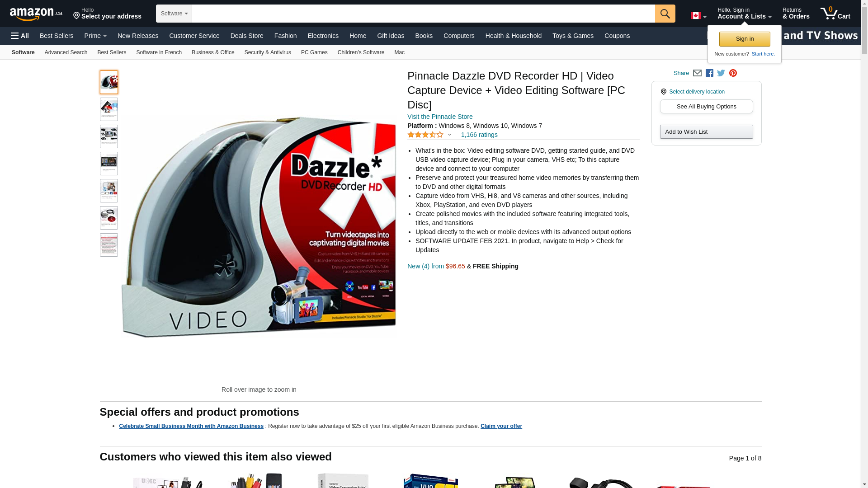View the last product thumbnail image

[x=109, y=245]
